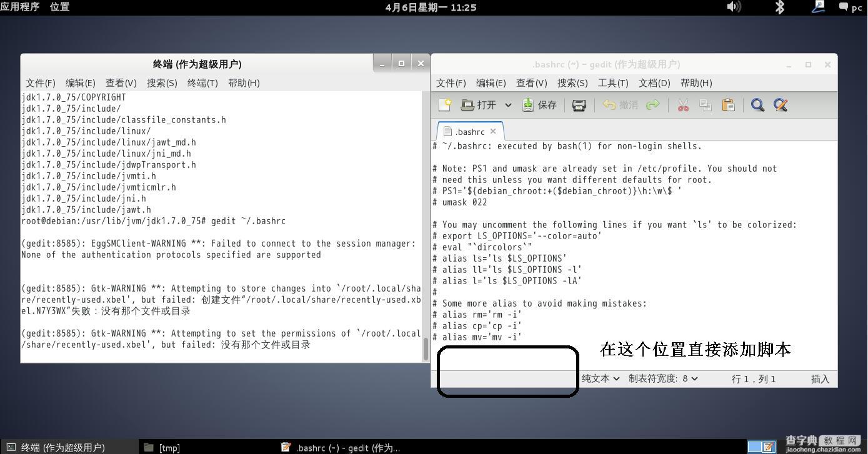Minimize the terminal window
The height and width of the screenshot is (454, 868).
[382, 63]
